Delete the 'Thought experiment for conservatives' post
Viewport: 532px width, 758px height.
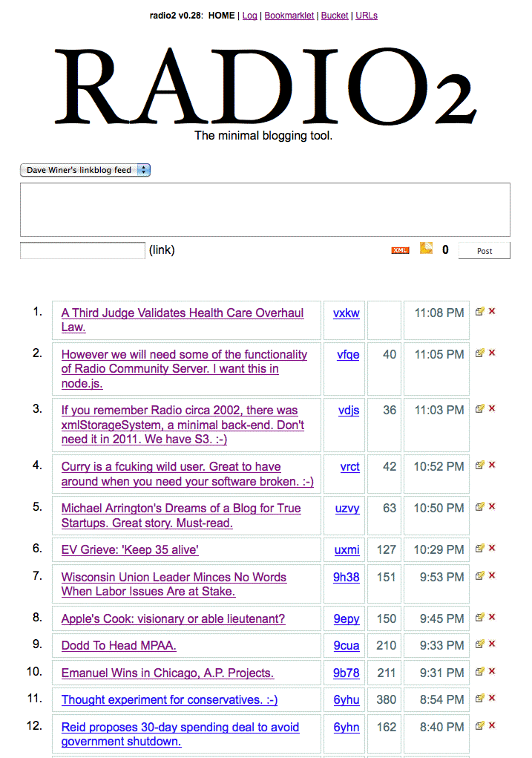point(492,698)
